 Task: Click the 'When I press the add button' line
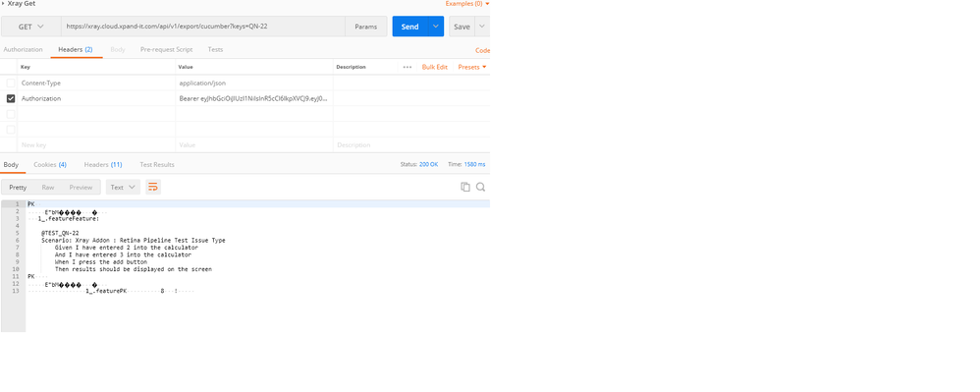click(100, 262)
